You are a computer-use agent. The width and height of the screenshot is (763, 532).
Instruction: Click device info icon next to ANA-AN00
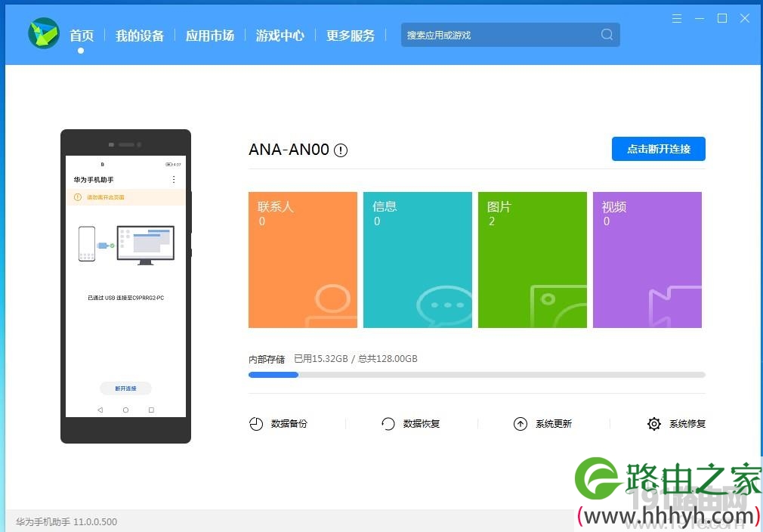[341, 150]
